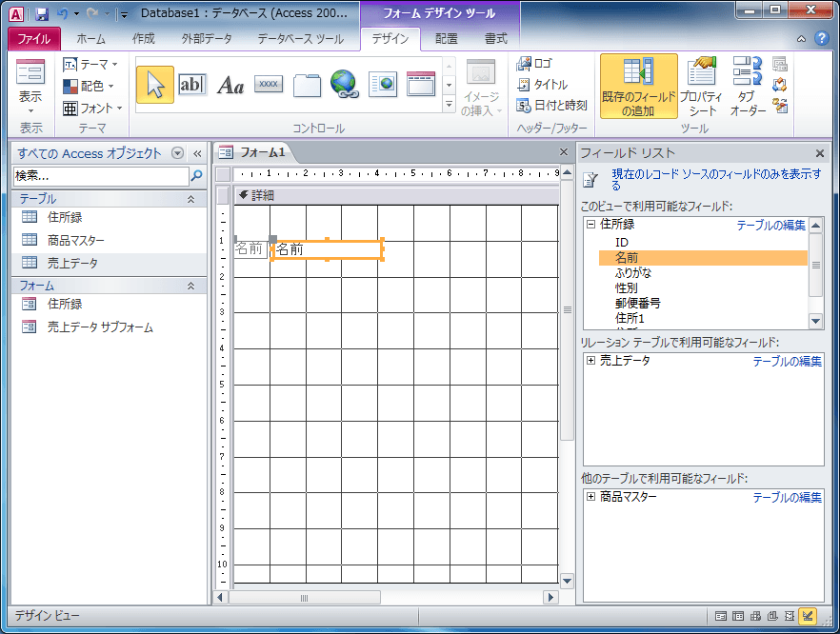This screenshot has height=634, width=840.
Task: Expand the 商品マスター table in field list
Action: [590, 496]
